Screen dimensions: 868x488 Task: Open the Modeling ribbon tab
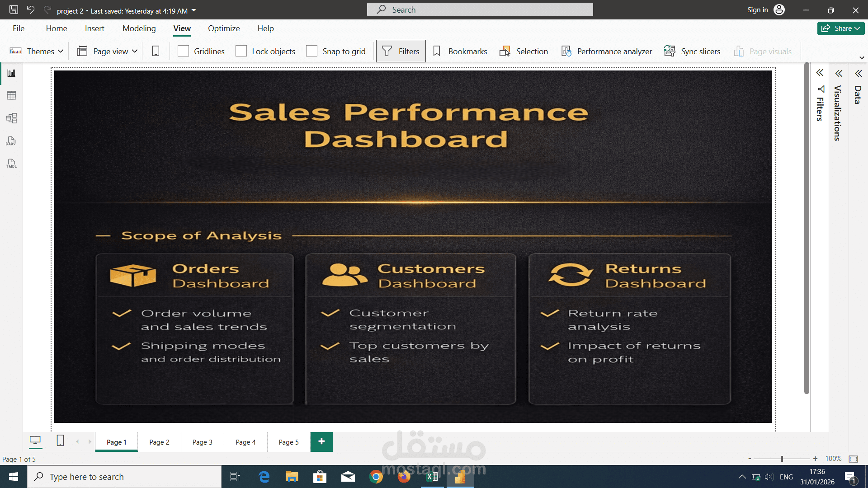pos(139,28)
